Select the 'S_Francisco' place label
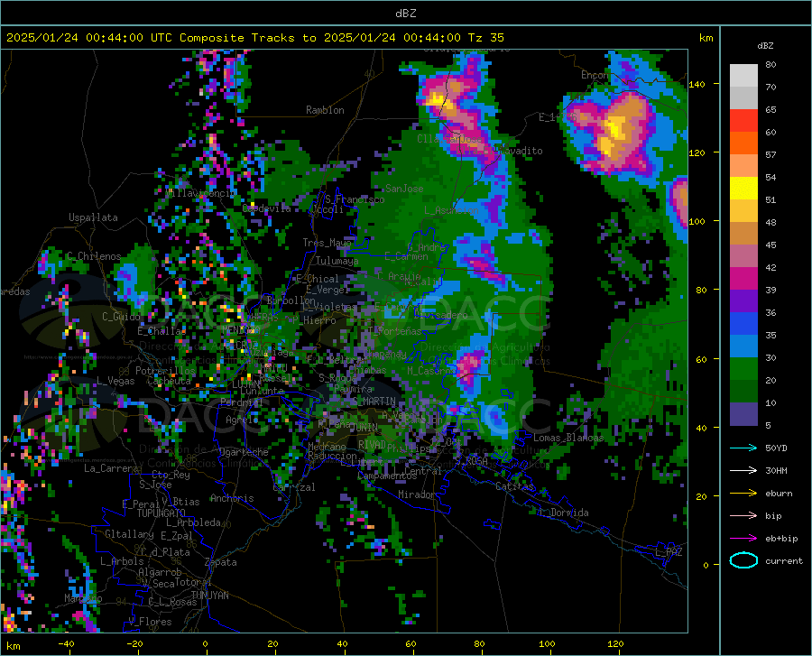This screenshot has height=656, width=812. [x=355, y=199]
